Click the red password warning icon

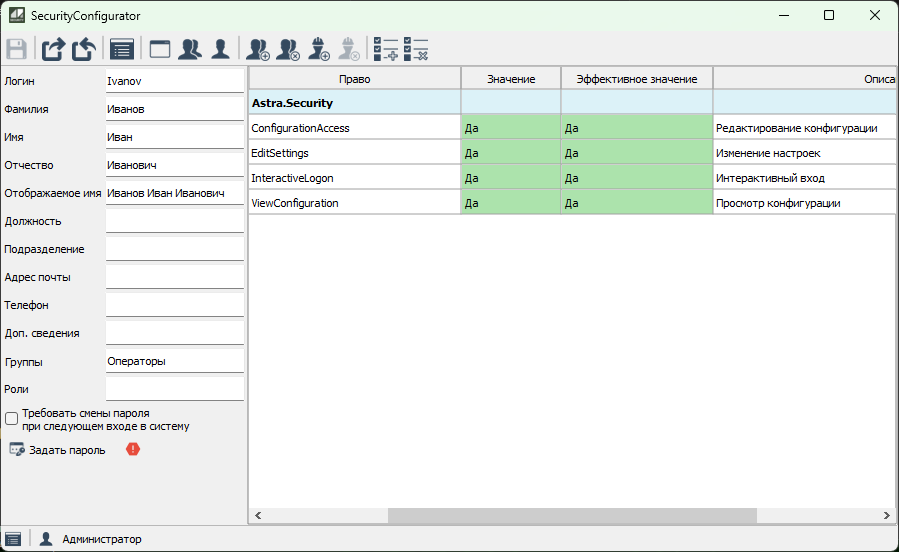tap(133, 449)
